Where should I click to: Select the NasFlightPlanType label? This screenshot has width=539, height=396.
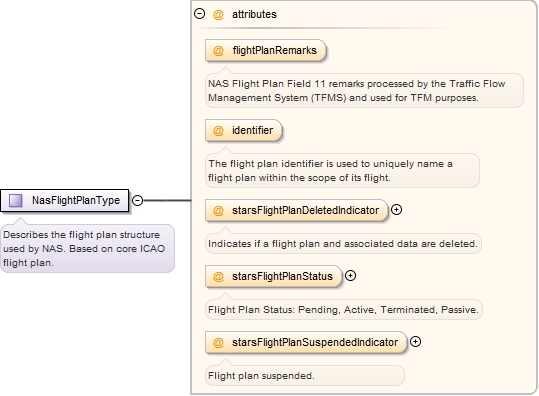76,200
